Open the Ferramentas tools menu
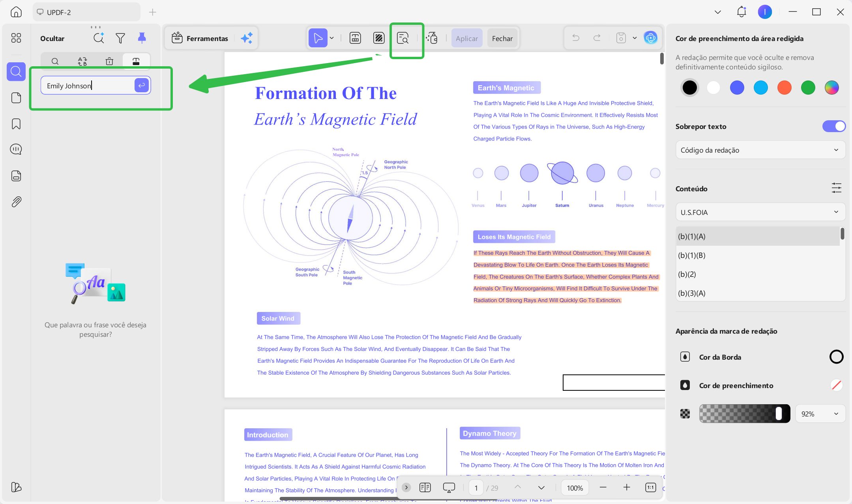This screenshot has width=852, height=504. [x=200, y=38]
